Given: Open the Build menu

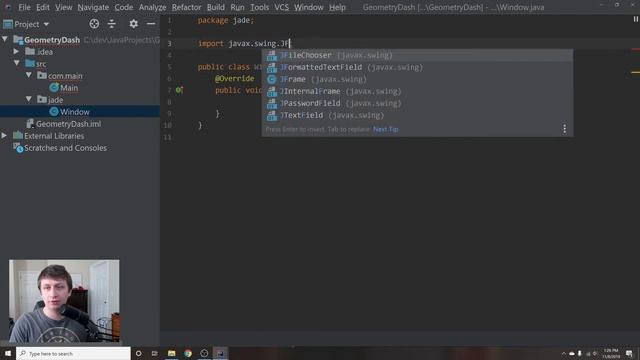Looking at the screenshot, I should [216, 7].
